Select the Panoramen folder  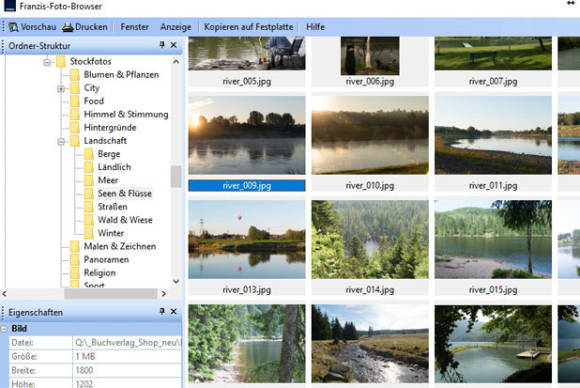[106, 260]
